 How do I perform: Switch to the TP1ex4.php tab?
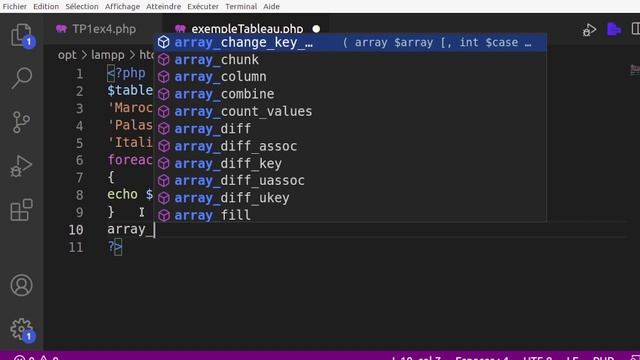[x=103, y=29]
